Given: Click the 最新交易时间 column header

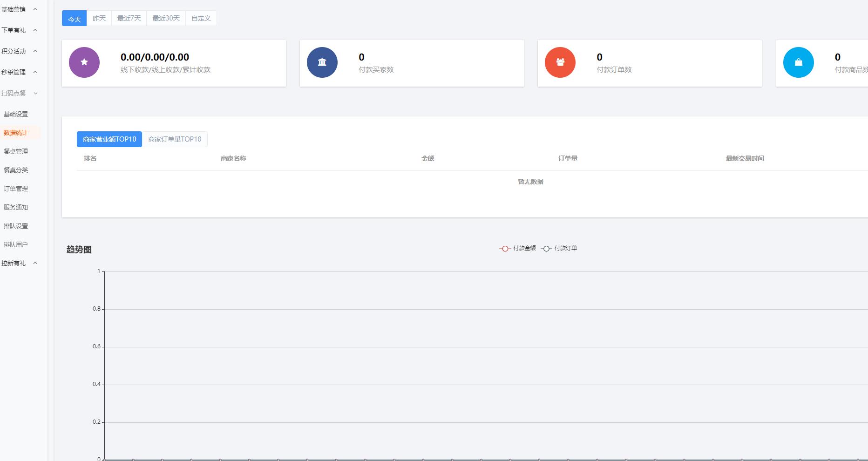Looking at the screenshot, I should click(745, 158).
